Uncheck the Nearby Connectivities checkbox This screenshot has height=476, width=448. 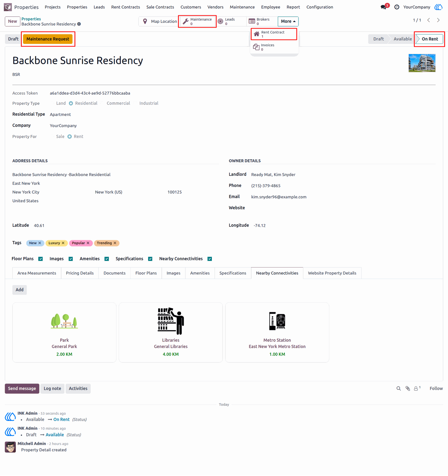(210, 259)
